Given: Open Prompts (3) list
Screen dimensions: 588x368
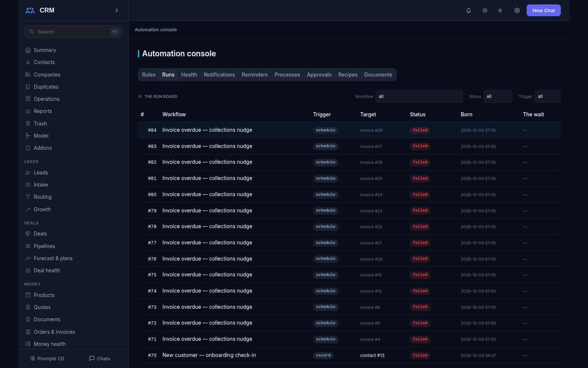Looking at the screenshot, I should pyautogui.click(x=47, y=358).
